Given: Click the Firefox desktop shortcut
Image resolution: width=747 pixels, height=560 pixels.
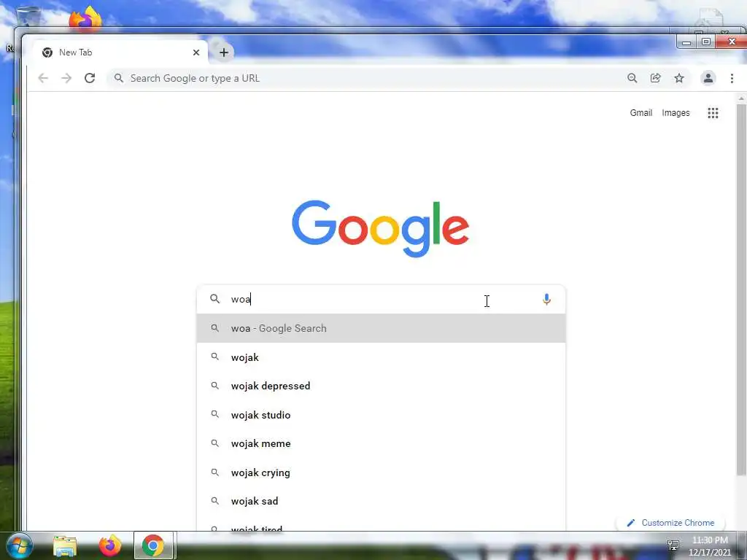Looking at the screenshot, I should coord(85,18).
